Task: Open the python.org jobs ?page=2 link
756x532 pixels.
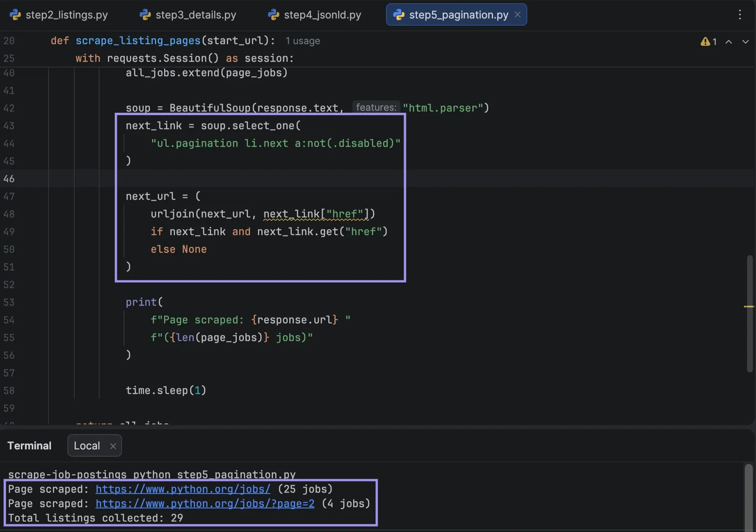Action: (x=205, y=504)
